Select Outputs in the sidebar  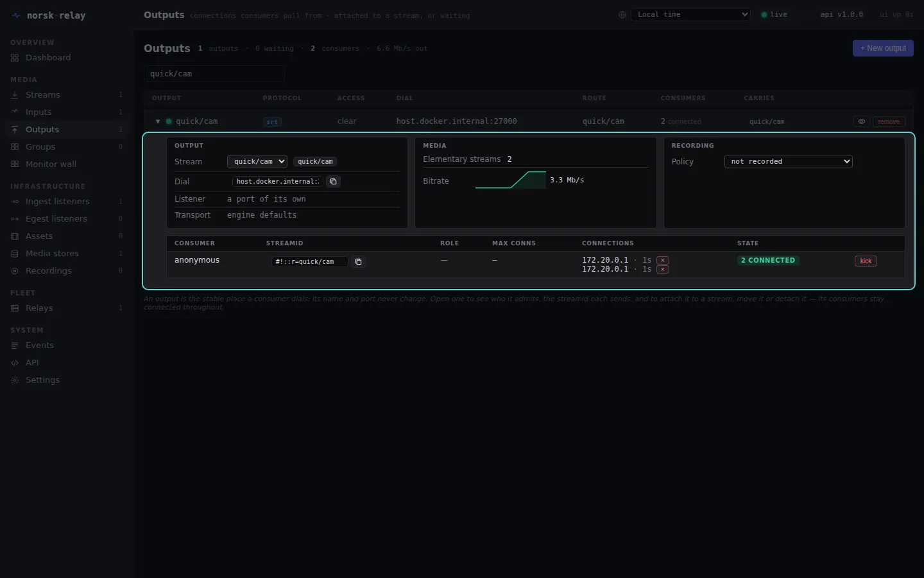coord(42,130)
